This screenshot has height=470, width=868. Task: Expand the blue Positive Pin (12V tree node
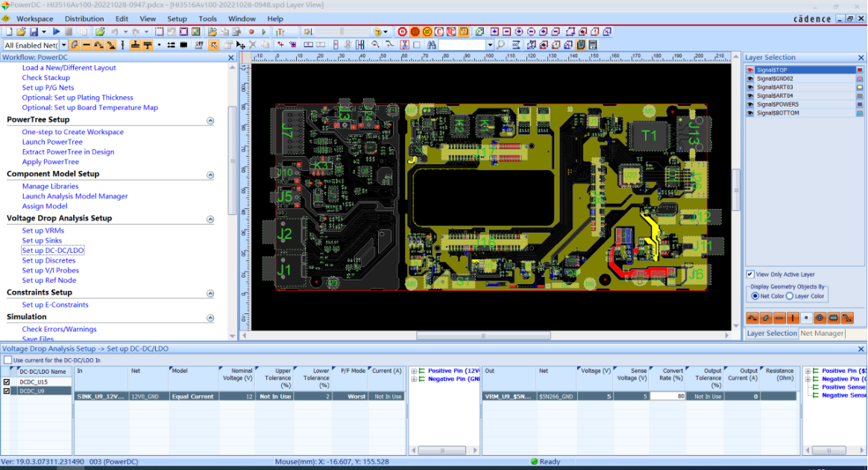[x=414, y=371]
